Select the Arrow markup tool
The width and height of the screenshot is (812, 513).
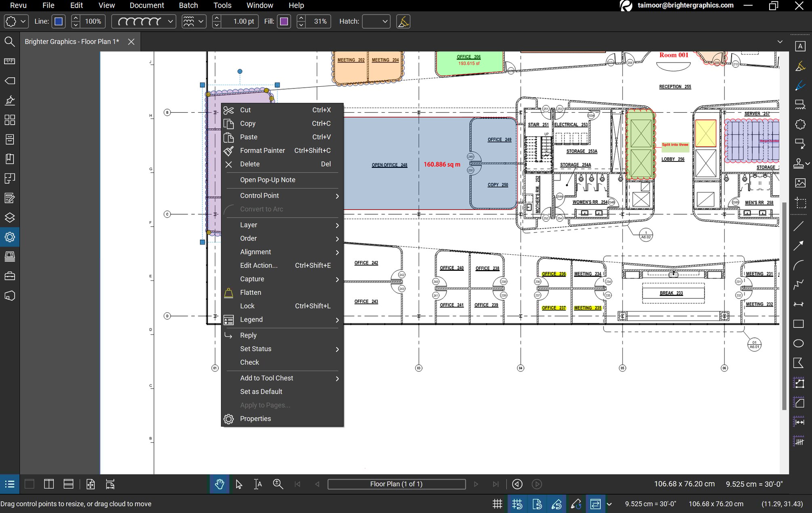(798, 245)
